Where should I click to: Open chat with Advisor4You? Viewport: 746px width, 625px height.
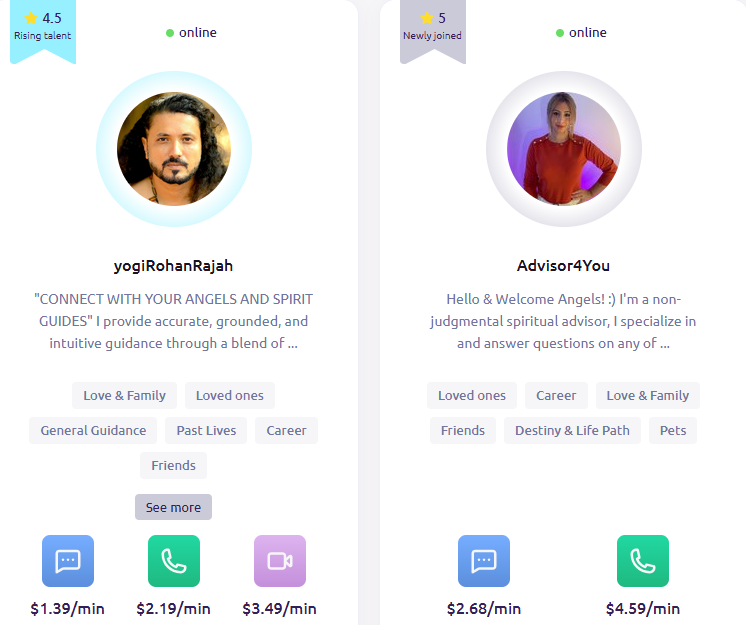point(484,561)
